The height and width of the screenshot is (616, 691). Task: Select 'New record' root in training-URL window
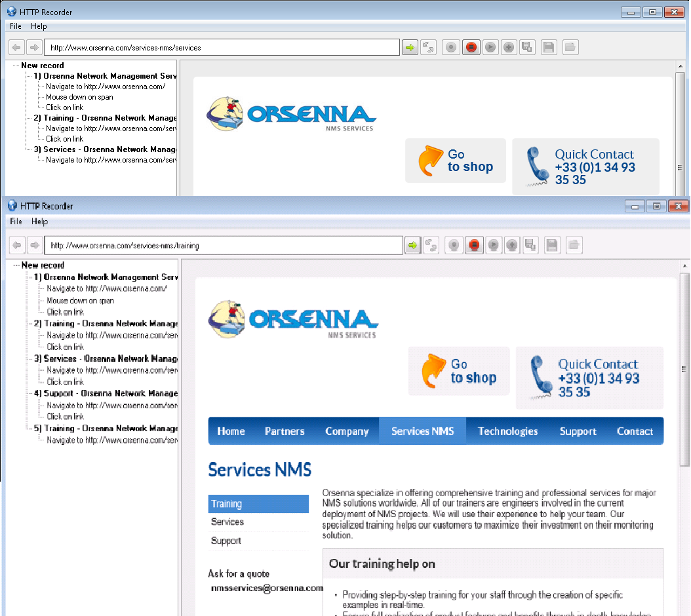43,265
